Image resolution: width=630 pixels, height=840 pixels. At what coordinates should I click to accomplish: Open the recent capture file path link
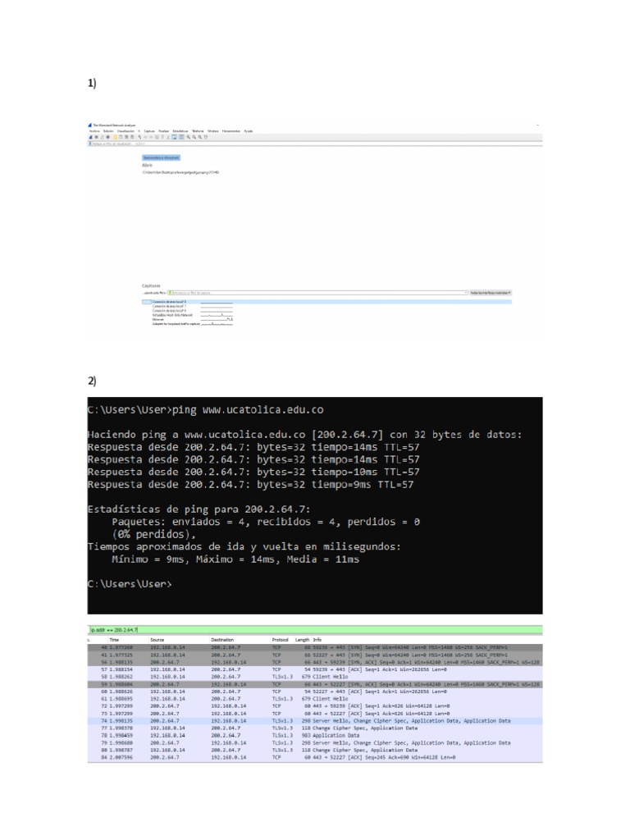[180, 172]
